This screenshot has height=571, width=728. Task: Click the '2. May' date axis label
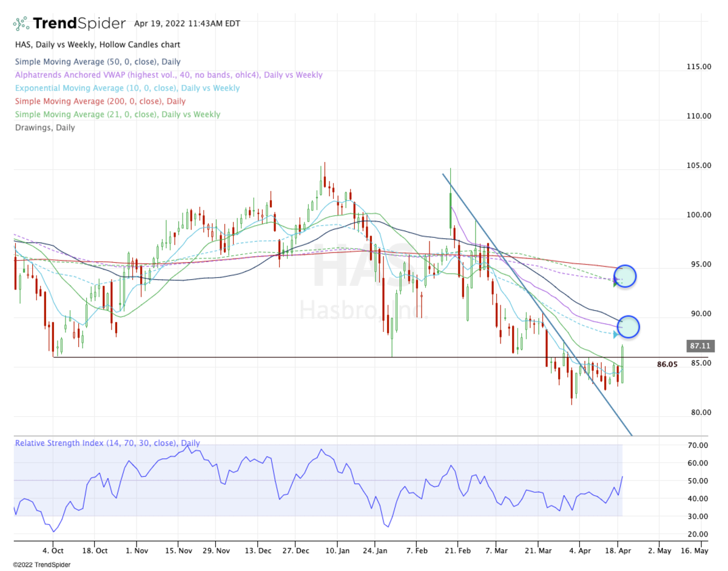tap(659, 551)
